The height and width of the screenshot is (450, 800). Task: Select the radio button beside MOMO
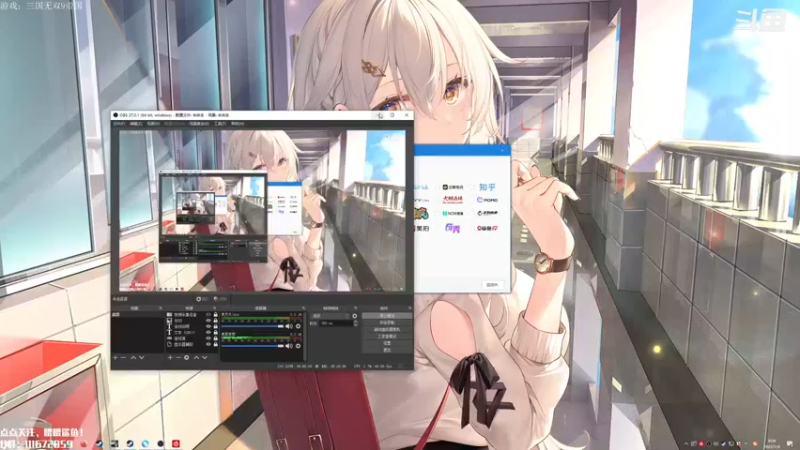click(x=472, y=200)
